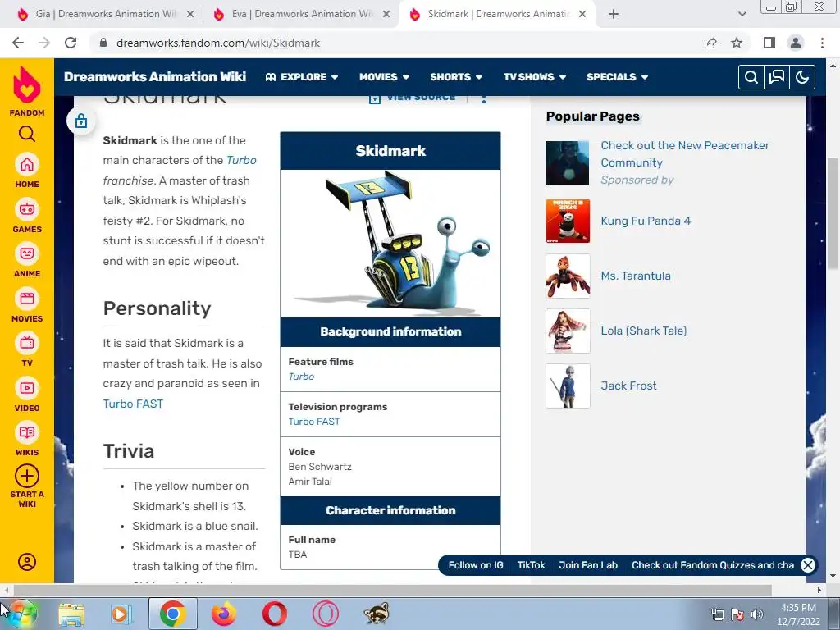Open the Kung Fu Panda 4 link
This screenshot has height=630, width=840.
646,221
